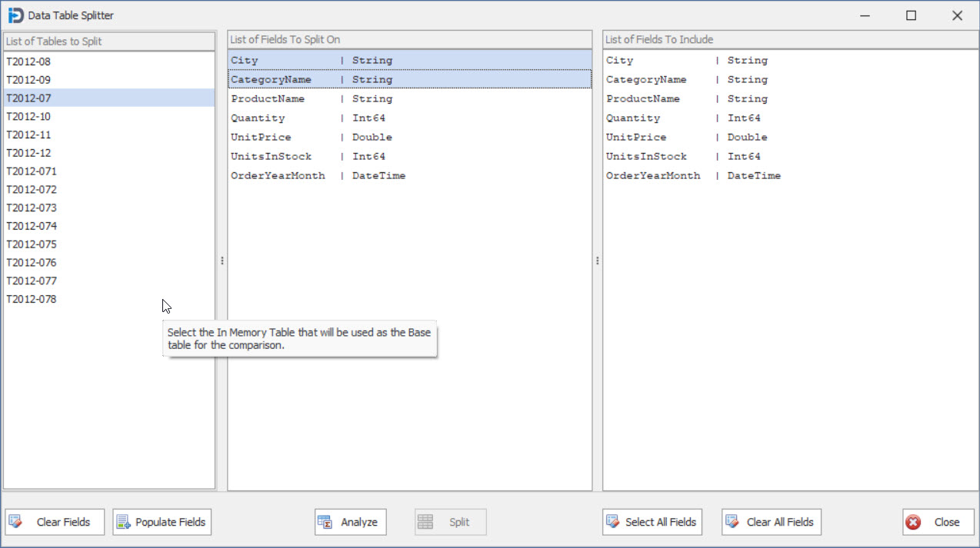Image resolution: width=980 pixels, height=548 pixels.
Task: Pick OrderYearMonth in Fields To Split On
Action: 278,176
